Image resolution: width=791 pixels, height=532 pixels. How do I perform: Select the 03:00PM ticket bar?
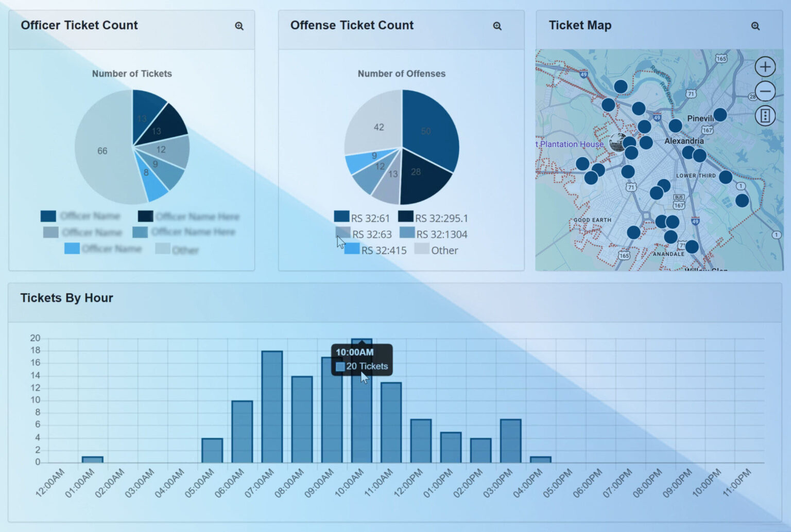point(511,441)
